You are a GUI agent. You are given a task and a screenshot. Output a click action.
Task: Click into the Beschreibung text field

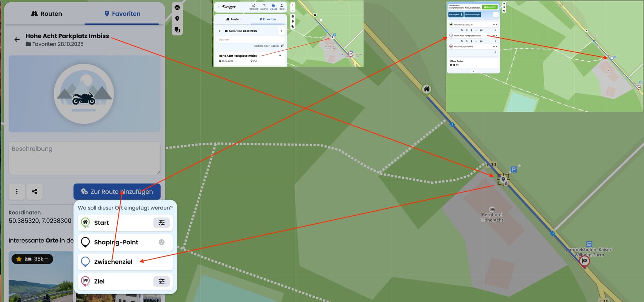click(84, 158)
